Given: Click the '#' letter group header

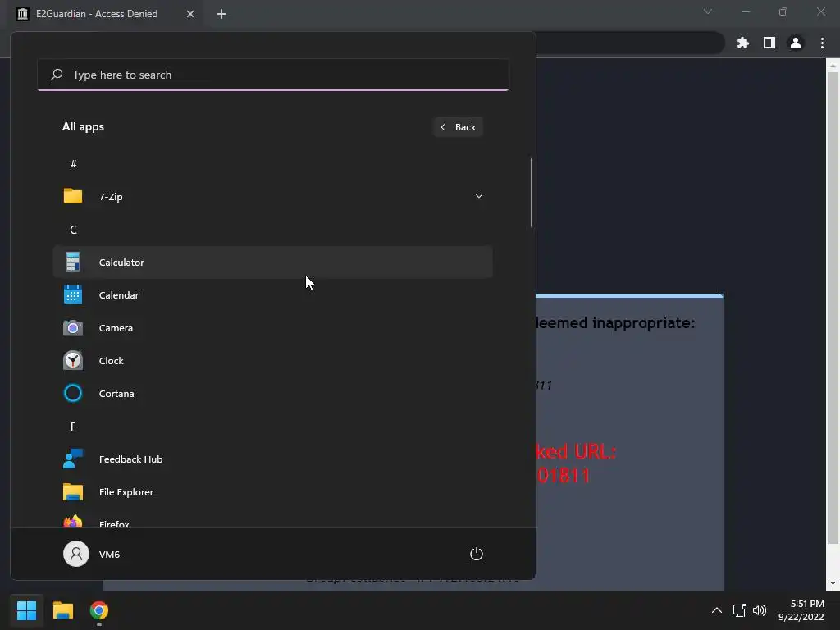Looking at the screenshot, I should 73,163.
